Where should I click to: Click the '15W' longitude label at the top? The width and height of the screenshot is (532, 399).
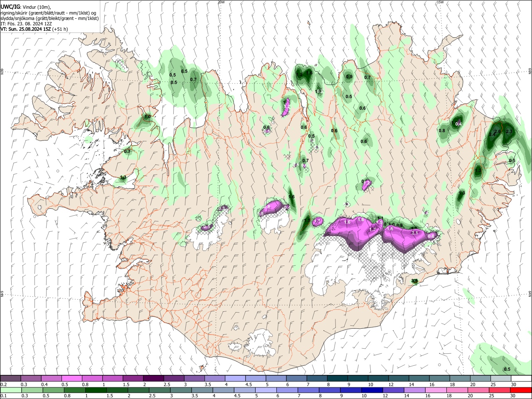[440, 2]
